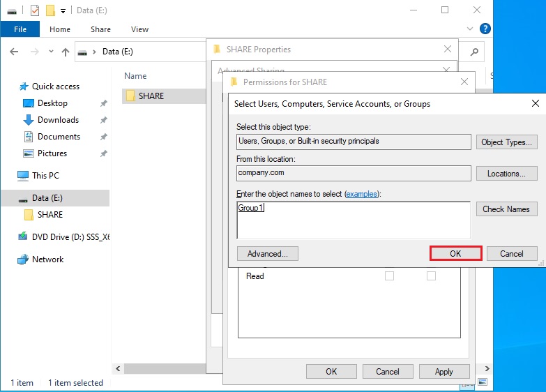Switch to the View ribbon tab
This screenshot has width=546, height=392.
(139, 29)
